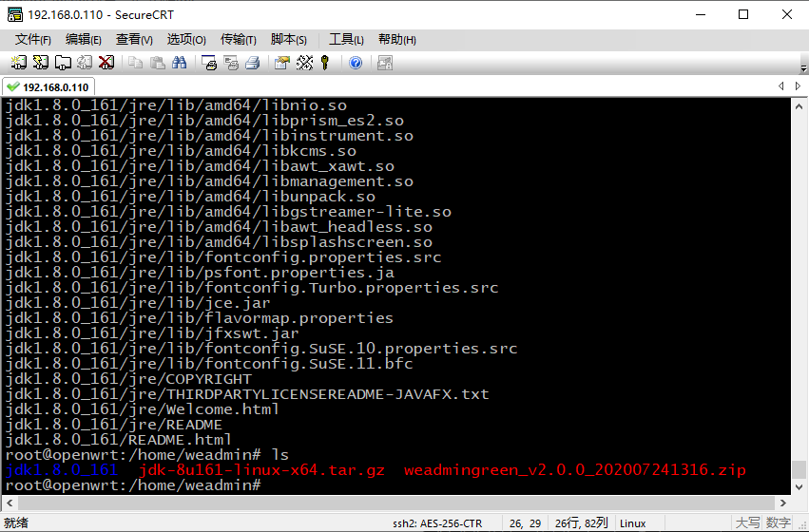Click weadmingreen_v2.0.0_202007241316.zip file name
The image size is (809, 532).
575,469
